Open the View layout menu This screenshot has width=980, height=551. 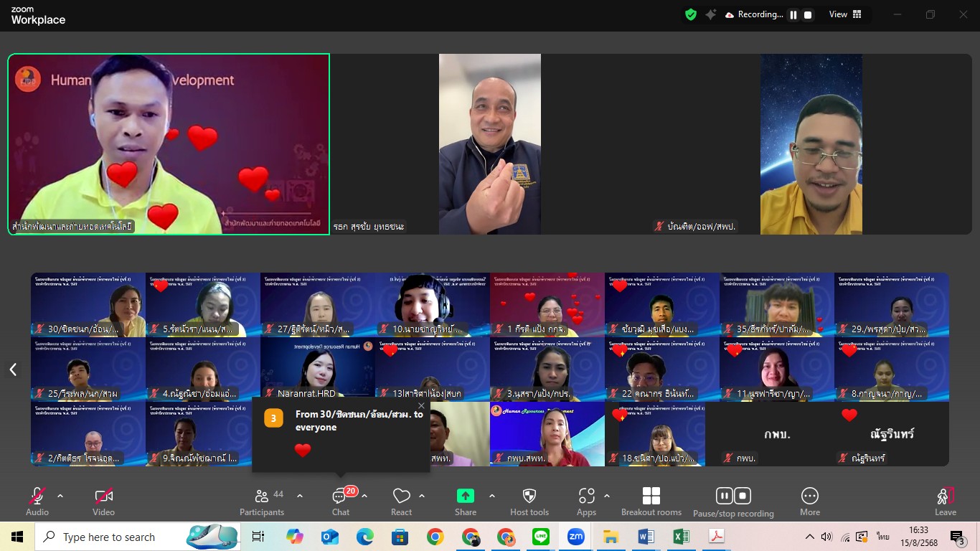(845, 14)
